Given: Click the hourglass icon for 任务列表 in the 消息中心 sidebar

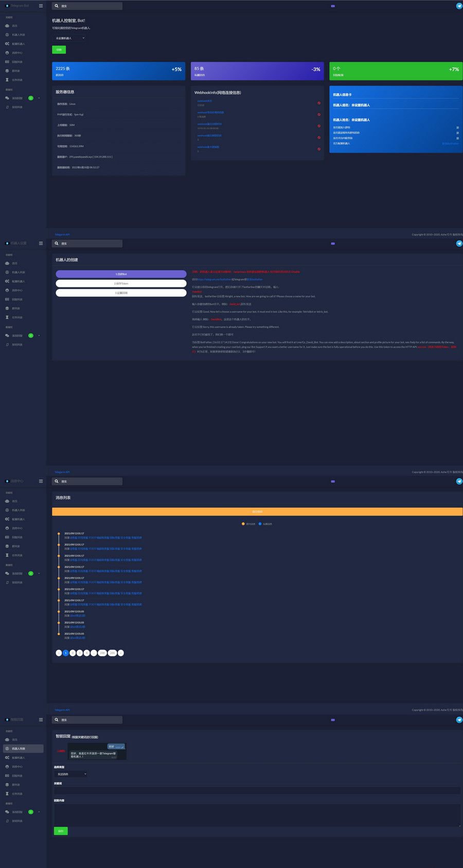Looking at the screenshot, I should click(7, 555).
